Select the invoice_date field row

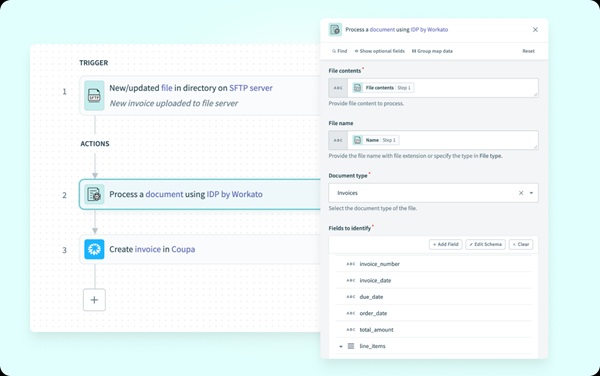pos(434,280)
